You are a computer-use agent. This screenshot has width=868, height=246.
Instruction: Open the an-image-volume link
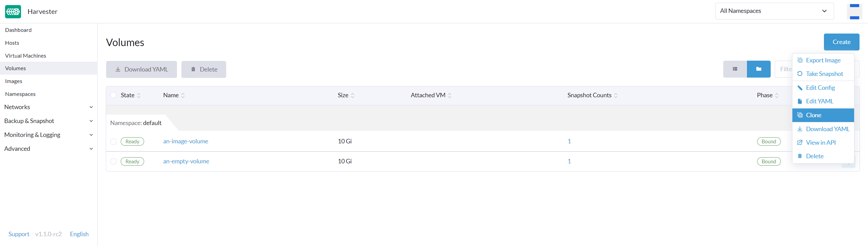(185, 141)
